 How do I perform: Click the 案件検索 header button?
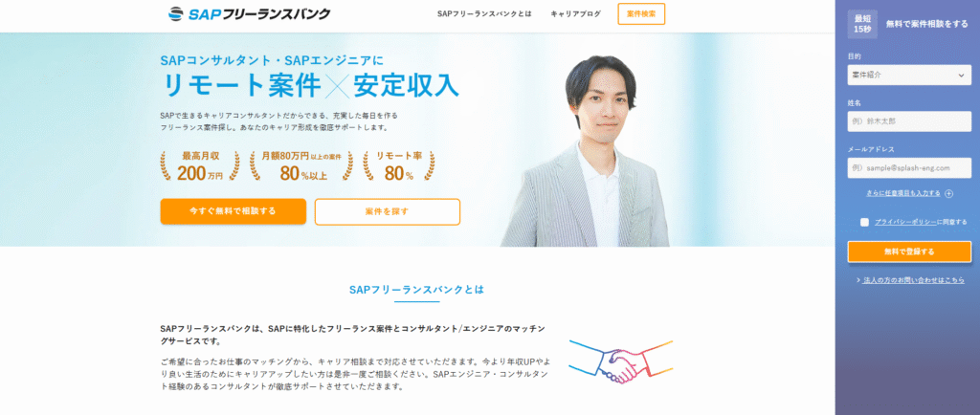pyautogui.click(x=641, y=13)
